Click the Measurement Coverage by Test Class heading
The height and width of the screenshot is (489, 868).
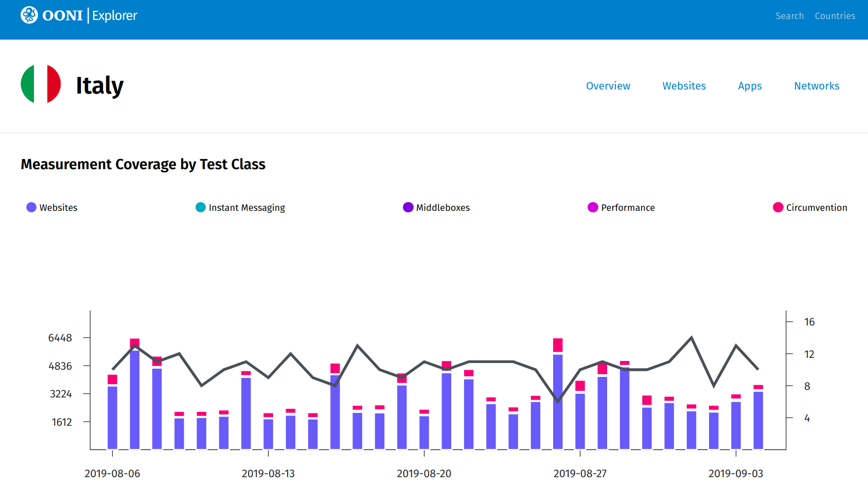[143, 164]
